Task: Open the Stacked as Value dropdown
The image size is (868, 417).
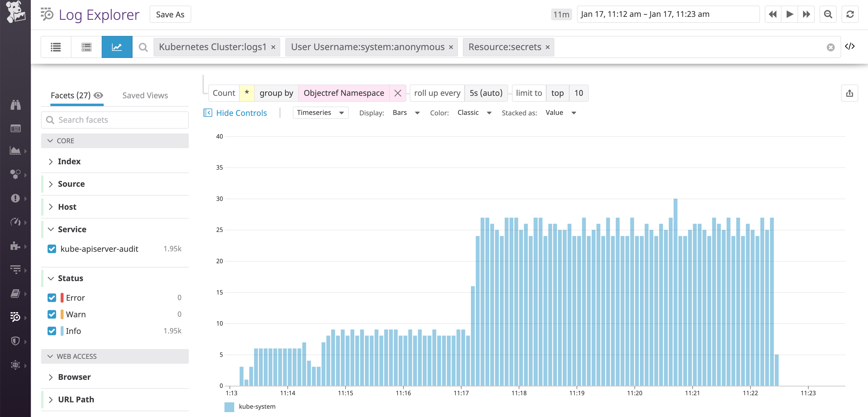Action: click(561, 112)
